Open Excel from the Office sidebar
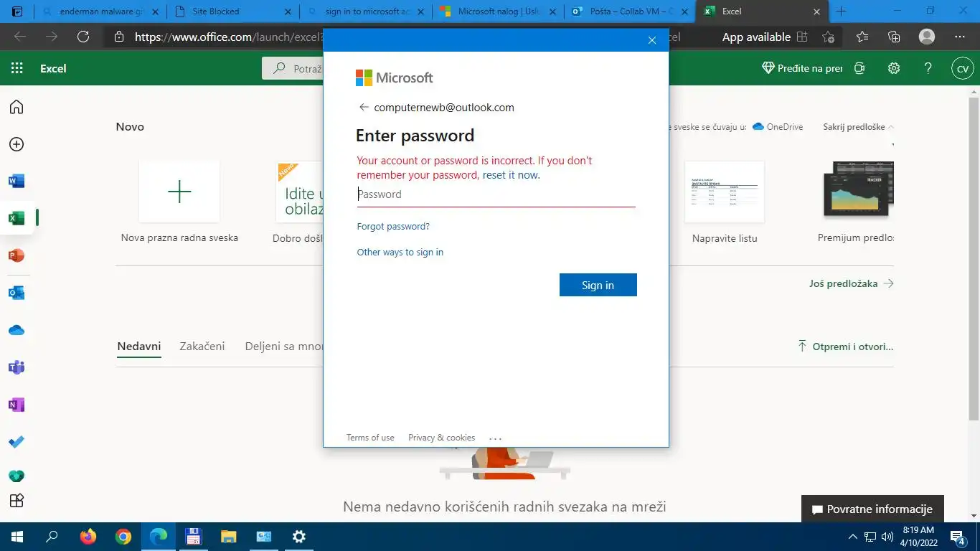The image size is (980, 551). (17, 218)
